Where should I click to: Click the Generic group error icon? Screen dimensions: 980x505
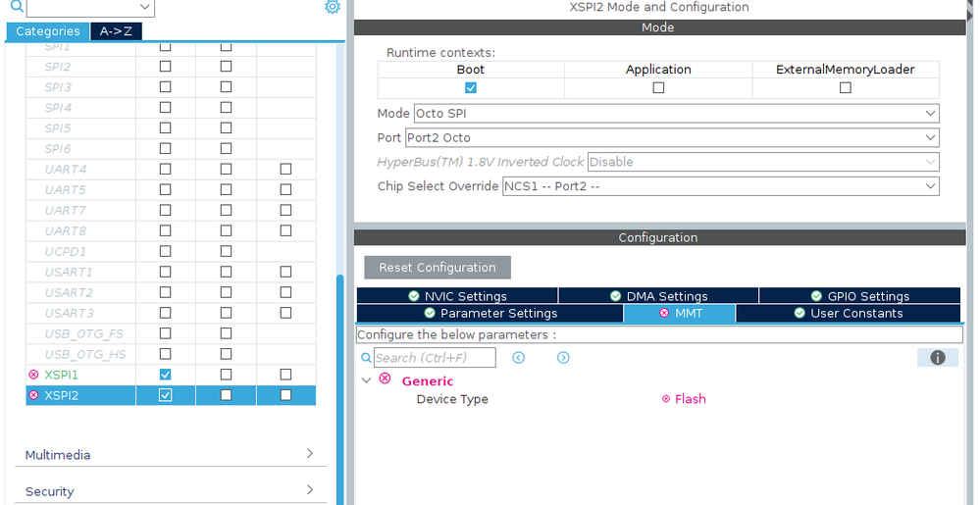385,379
